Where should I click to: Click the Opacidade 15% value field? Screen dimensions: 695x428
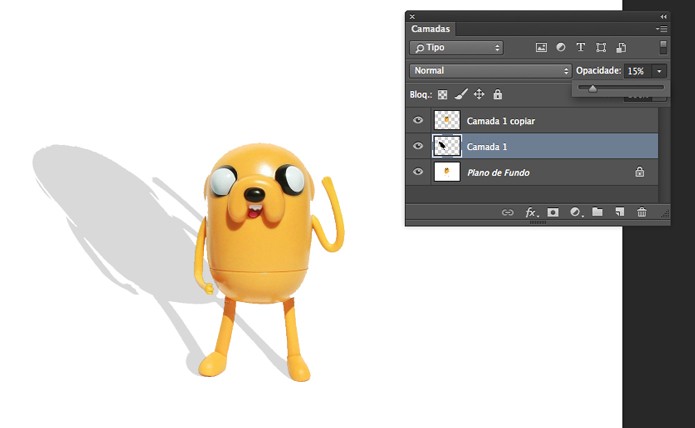(x=638, y=71)
